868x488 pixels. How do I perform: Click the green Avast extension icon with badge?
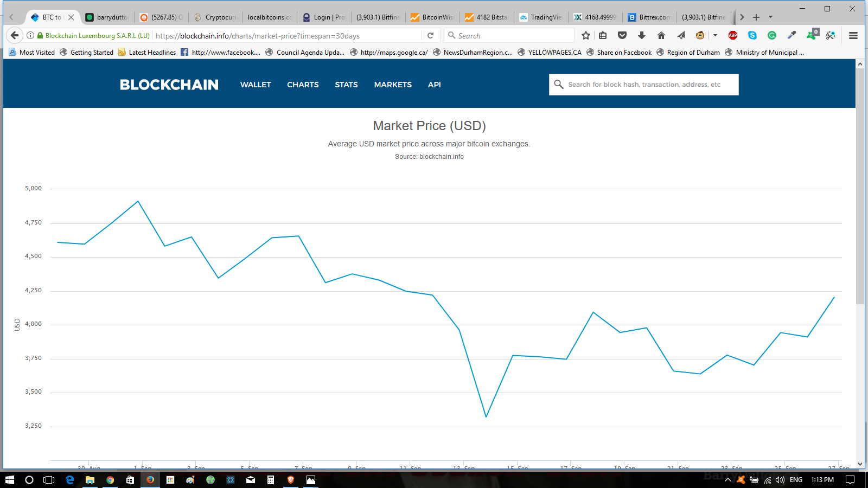point(812,35)
